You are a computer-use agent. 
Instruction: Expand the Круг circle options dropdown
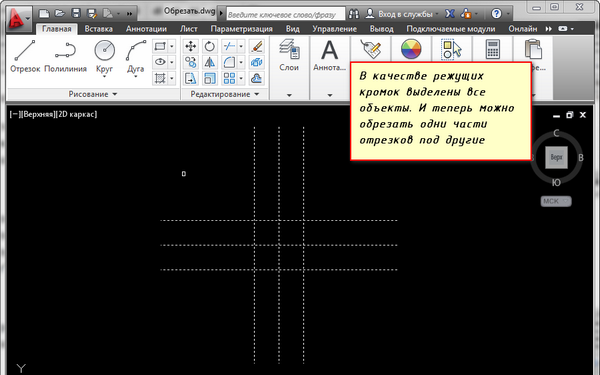[x=104, y=76]
